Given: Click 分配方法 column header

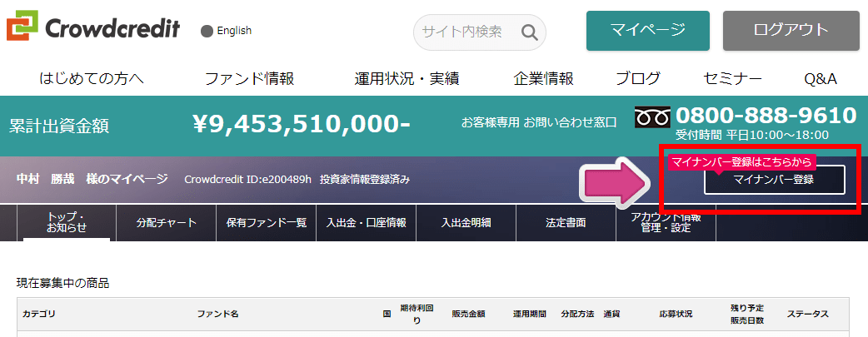Looking at the screenshot, I should tap(577, 314).
